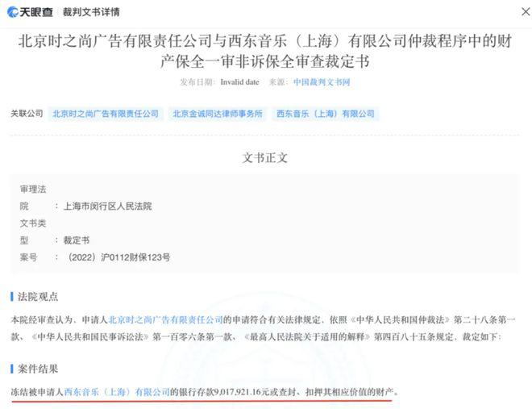This screenshot has width=532, height=409.
Task: Click the 关联公司 label
Action: coord(27,114)
